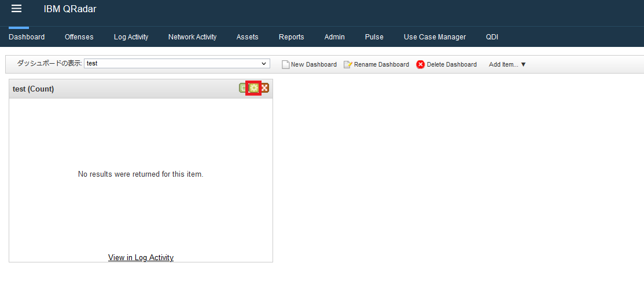Open the Log Activity tab

[131, 37]
